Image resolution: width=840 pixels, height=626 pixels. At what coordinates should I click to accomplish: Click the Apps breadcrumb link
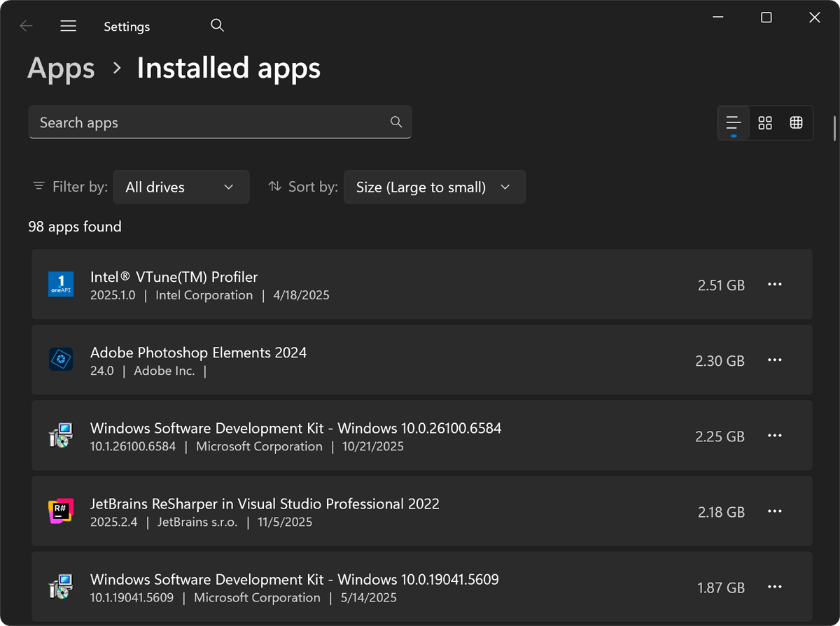tap(61, 69)
